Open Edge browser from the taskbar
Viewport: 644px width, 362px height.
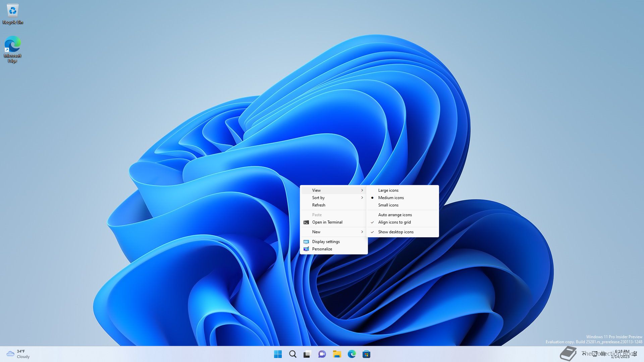point(352,354)
